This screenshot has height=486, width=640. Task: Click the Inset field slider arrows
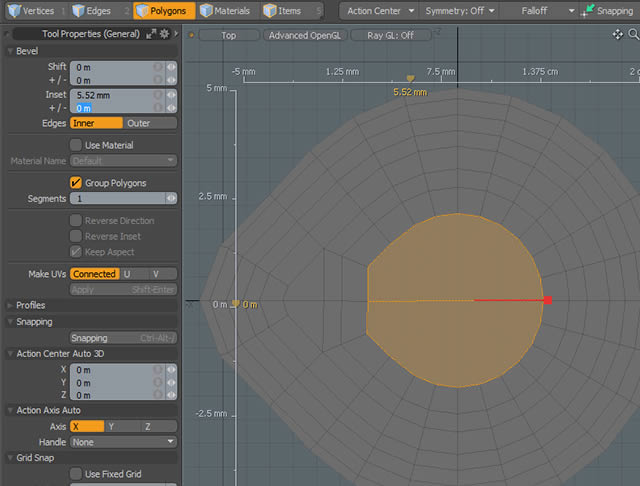(171, 95)
